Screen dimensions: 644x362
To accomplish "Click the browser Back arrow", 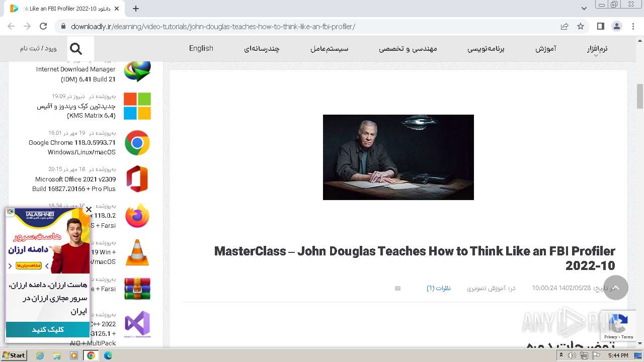I will click(11, 26).
